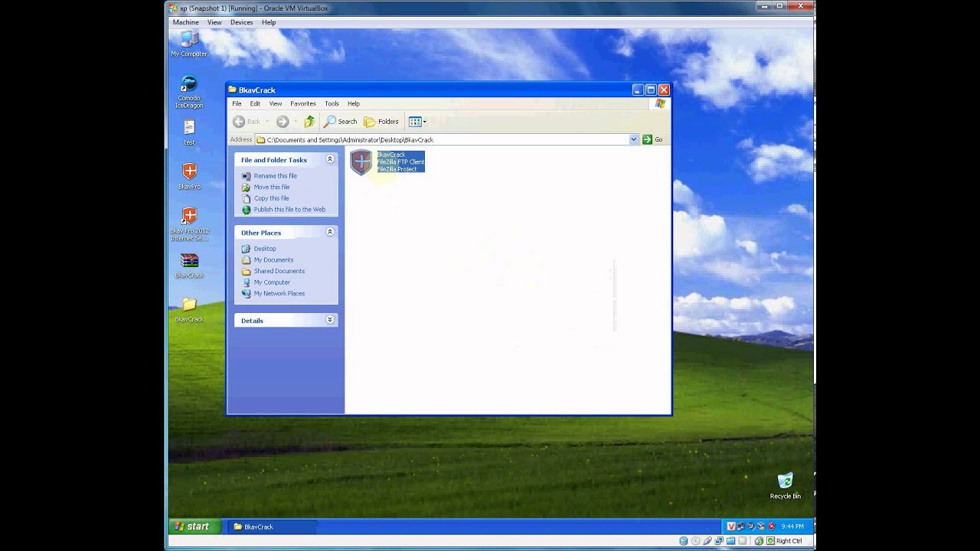Toggle the Folders pane
This screenshot has width=980, height=551.
coord(381,121)
